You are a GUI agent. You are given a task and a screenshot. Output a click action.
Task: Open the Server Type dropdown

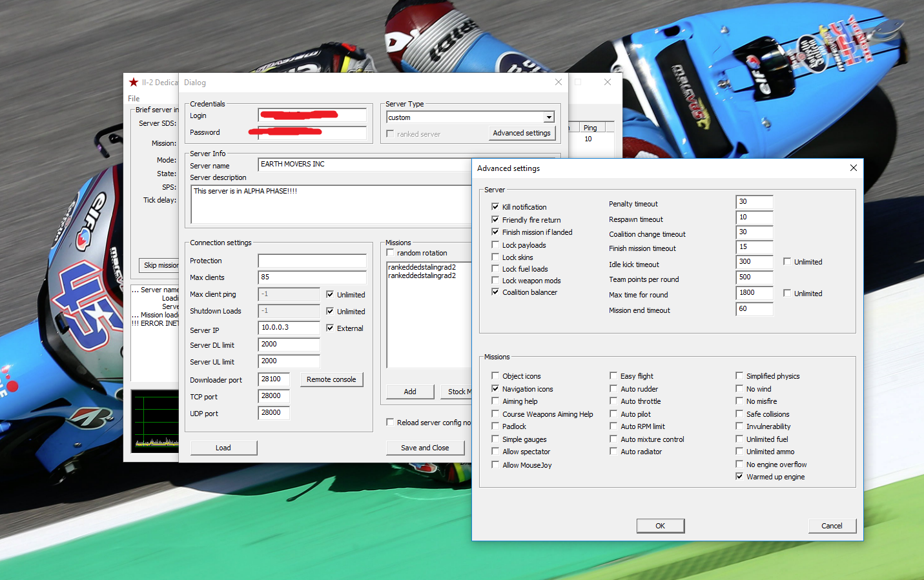[549, 117]
